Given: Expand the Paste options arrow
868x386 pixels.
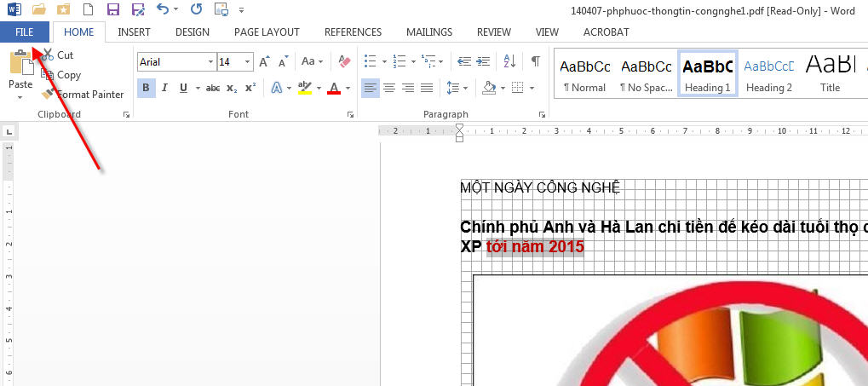Looking at the screenshot, I should (20, 98).
